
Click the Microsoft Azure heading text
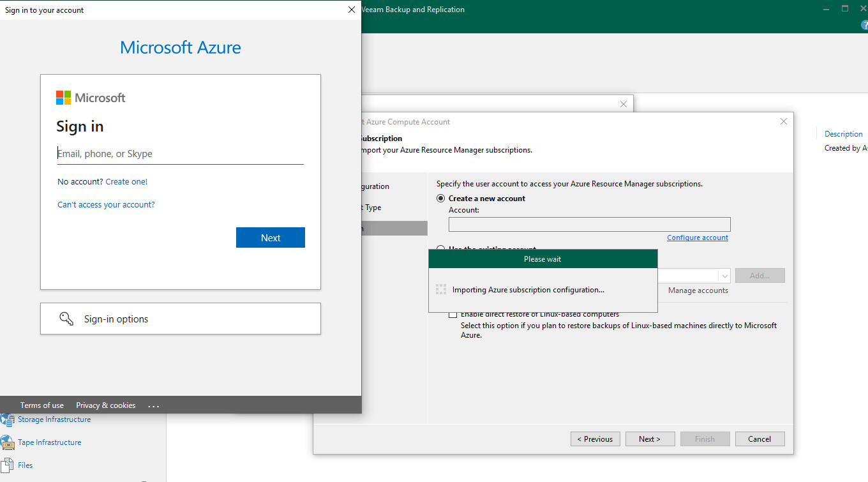coord(181,47)
